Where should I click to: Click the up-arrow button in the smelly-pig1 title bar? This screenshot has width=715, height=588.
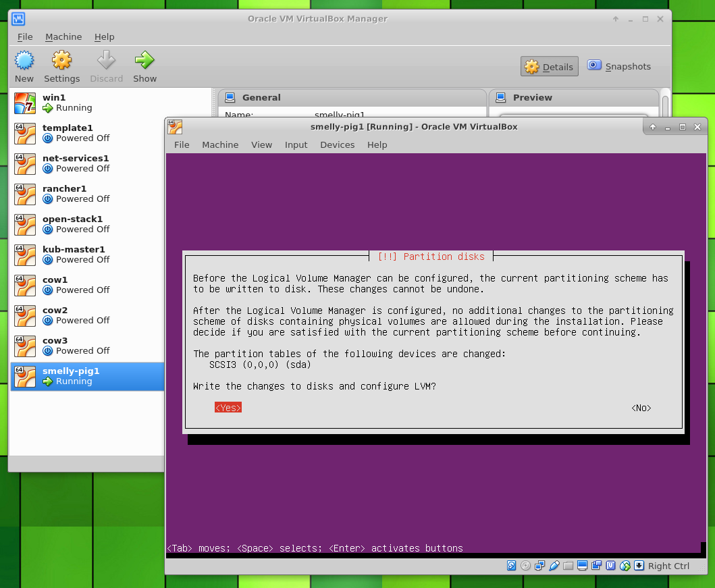[652, 127]
